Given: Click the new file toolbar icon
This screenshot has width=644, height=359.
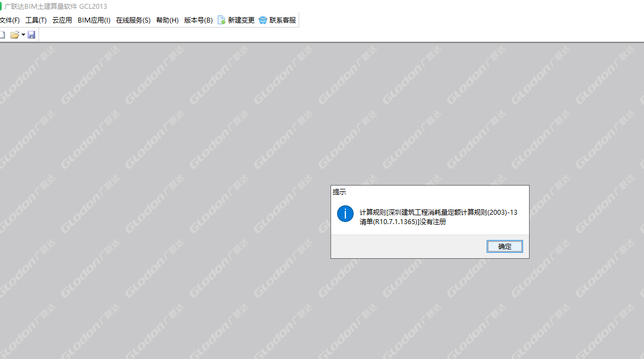Looking at the screenshot, I should pyautogui.click(x=2, y=35).
